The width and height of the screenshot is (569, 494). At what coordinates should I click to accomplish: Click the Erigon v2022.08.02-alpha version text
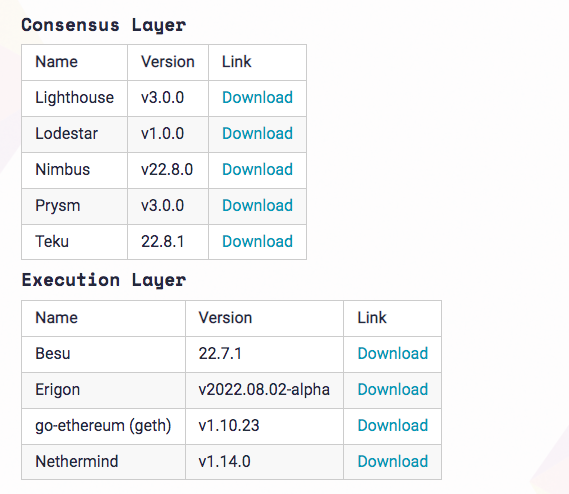click(264, 389)
